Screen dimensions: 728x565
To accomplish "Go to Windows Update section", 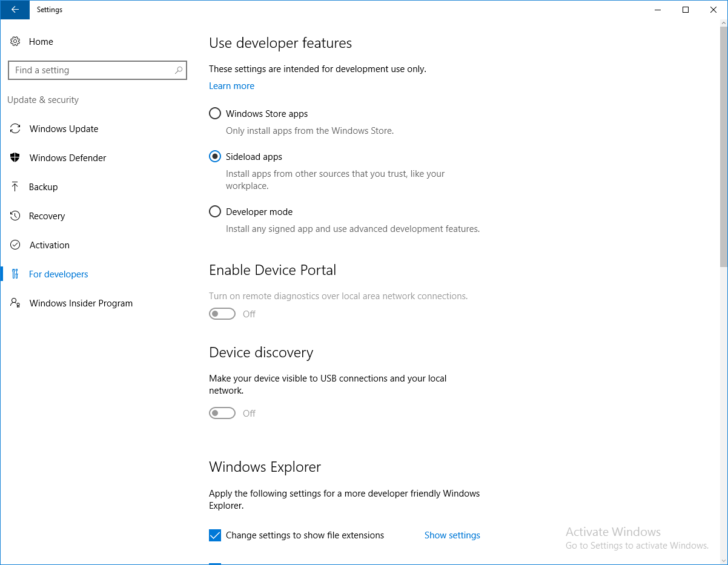I will click(x=64, y=129).
